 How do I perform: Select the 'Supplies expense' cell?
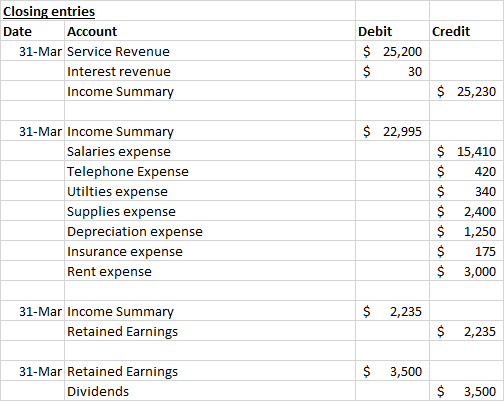210,211
